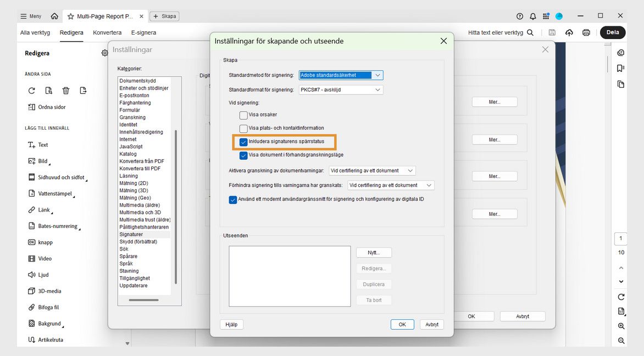Print the document with printer icon
This screenshot has width=644, height=356.
point(586,32)
